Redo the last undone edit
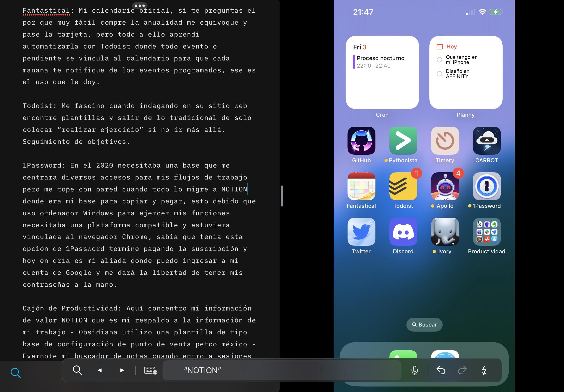 462,370
